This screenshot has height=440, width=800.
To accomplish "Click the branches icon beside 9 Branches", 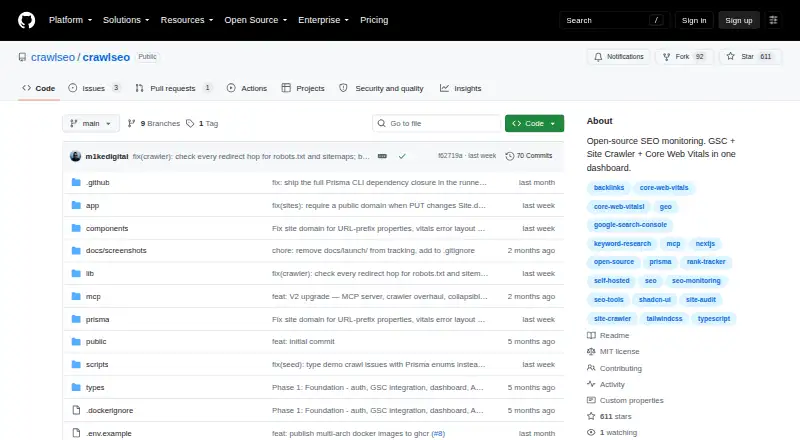I will [x=131, y=124].
